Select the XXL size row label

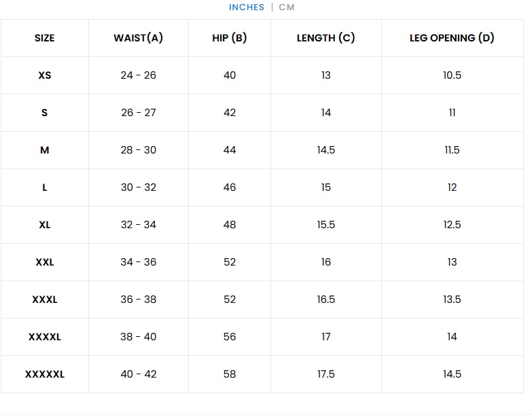pyautogui.click(x=44, y=261)
